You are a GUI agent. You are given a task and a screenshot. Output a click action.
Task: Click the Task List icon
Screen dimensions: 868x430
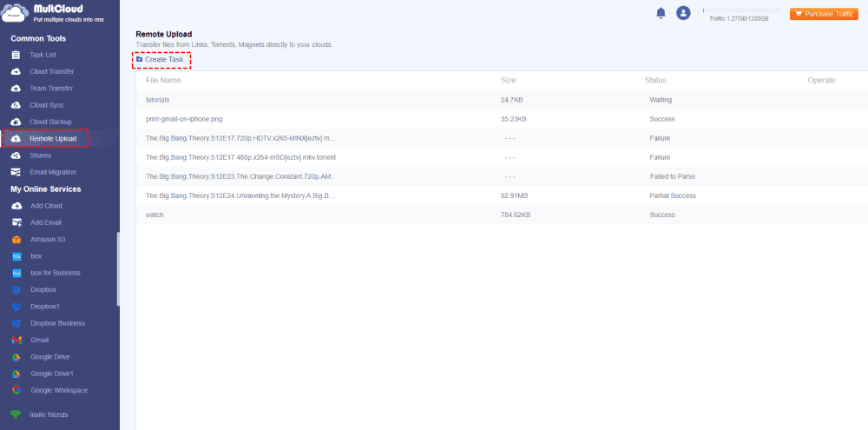(x=16, y=55)
